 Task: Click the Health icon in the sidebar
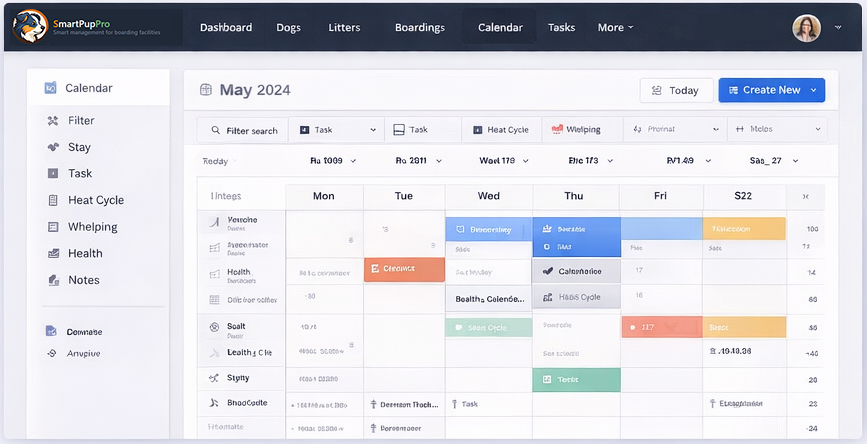pos(53,253)
